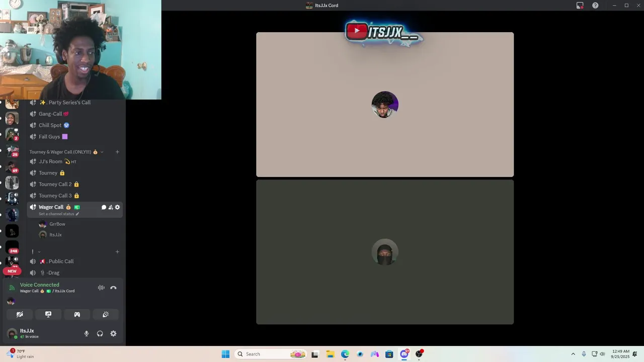Open Discord help icon
Image resolution: width=644 pixels, height=362 pixels.
pyautogui.click(x=595, y=6)
